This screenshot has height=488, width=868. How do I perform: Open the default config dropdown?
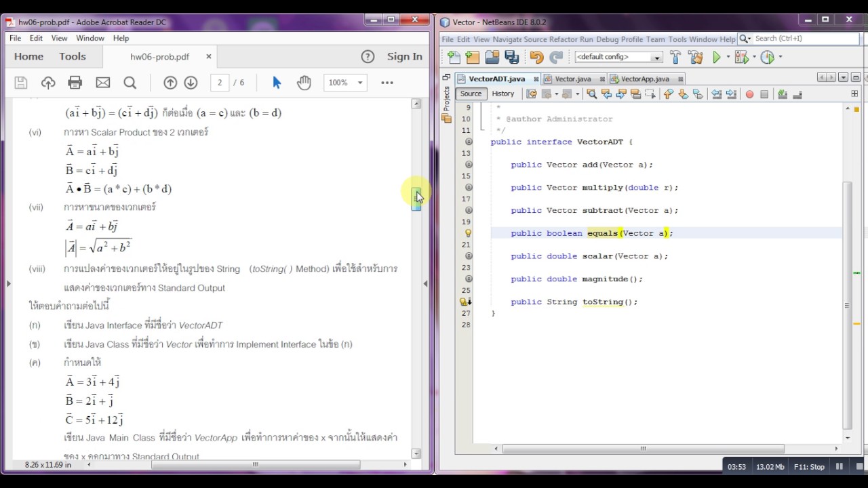pos(618,58)
